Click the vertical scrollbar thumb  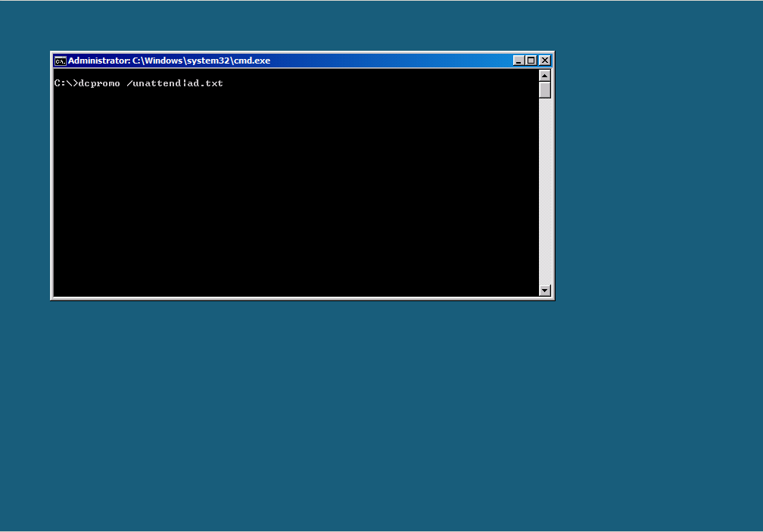[x=544, y=90]
